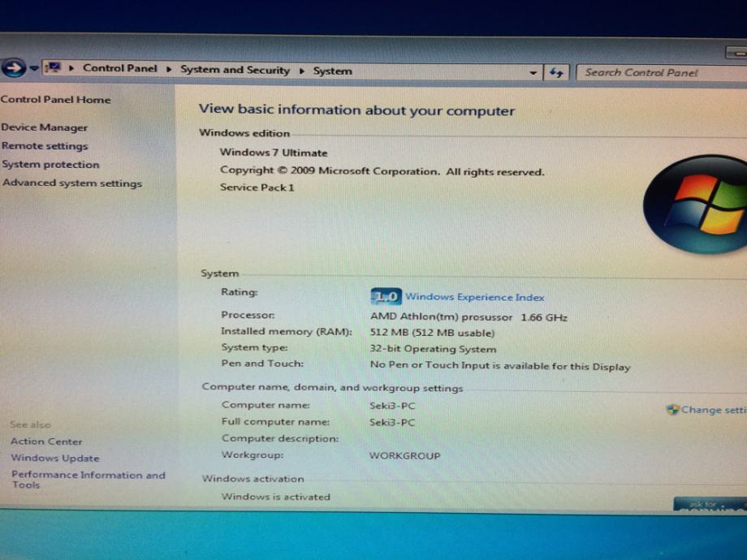Screen dimensions: 747x560
Task: Click the AMD Athlon processor value
Action: (x=468, y=317)
